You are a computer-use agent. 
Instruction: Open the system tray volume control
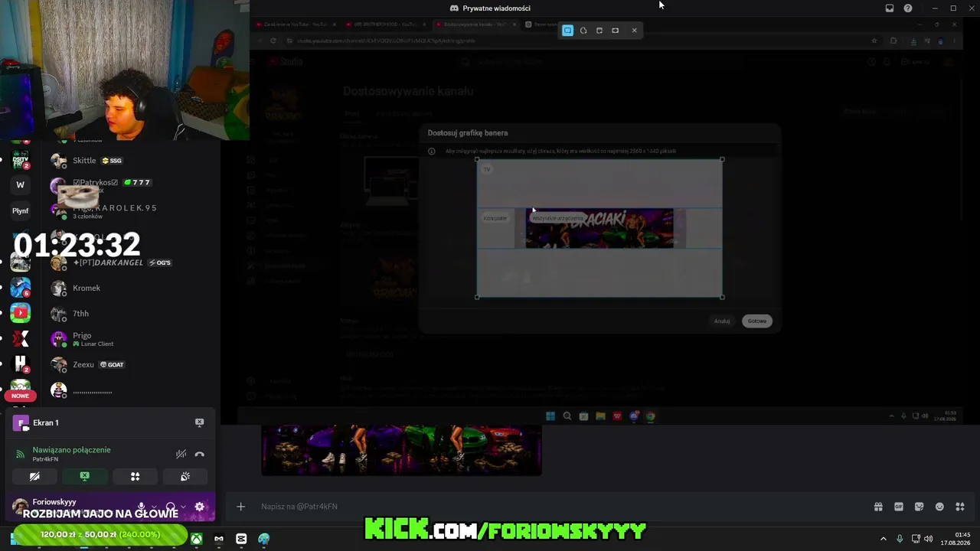tap(929, 539)
